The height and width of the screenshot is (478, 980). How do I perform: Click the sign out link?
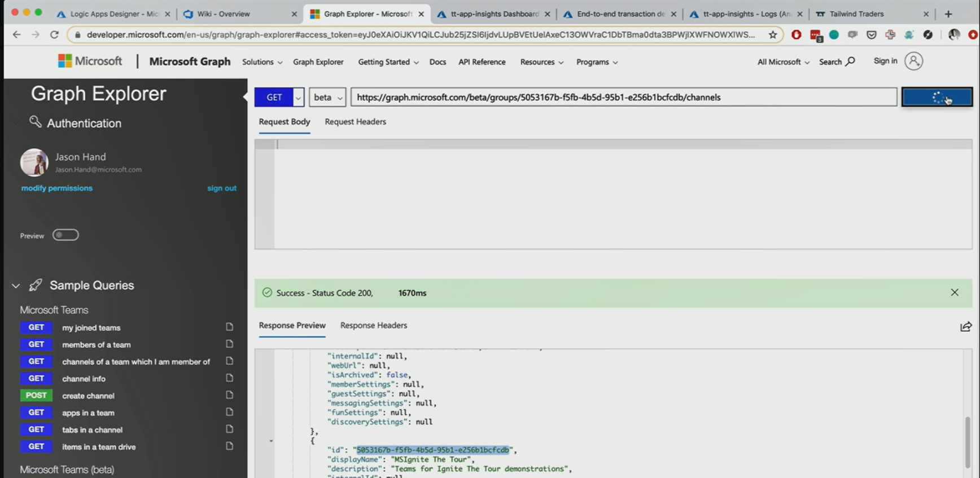coord(221,188)
